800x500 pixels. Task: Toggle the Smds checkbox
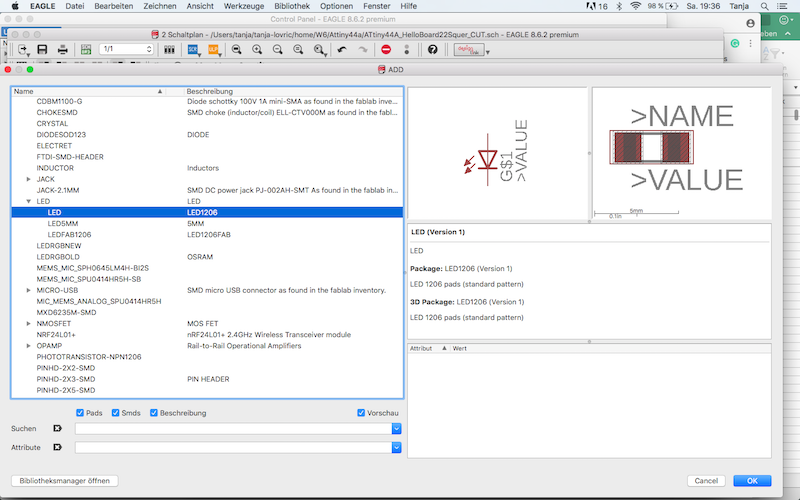(115, 413)
